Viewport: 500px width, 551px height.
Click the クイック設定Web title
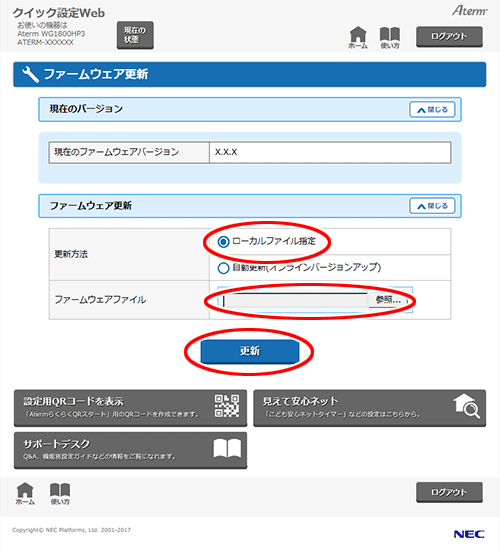(59, 13)
